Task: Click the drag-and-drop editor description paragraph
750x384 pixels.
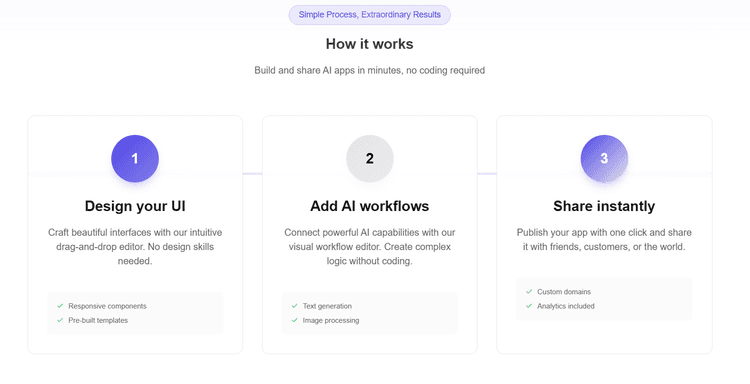Action: (135, 247)
